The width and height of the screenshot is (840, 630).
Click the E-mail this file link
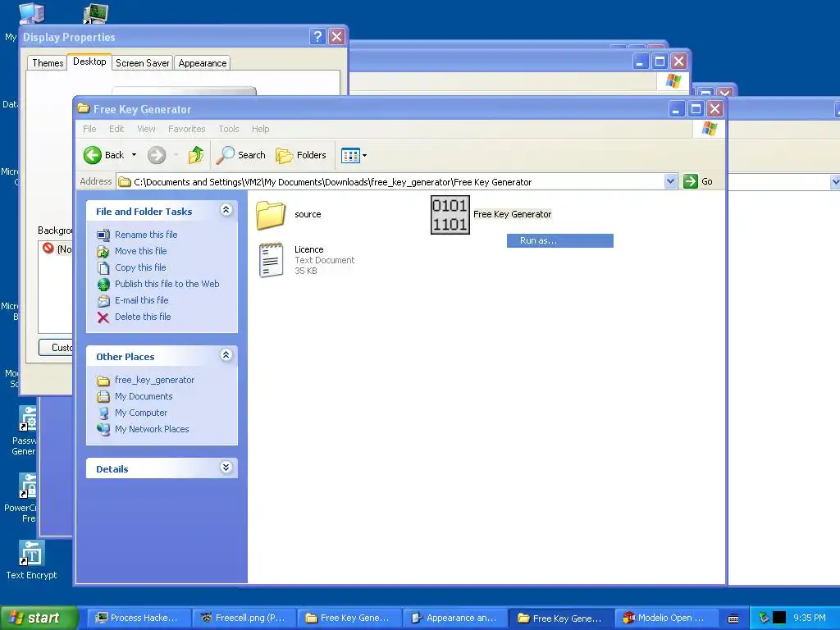tap(141, 300)
